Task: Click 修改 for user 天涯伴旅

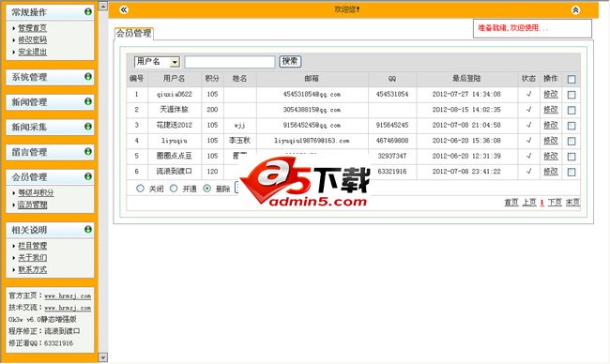Action: click(551, 110)
